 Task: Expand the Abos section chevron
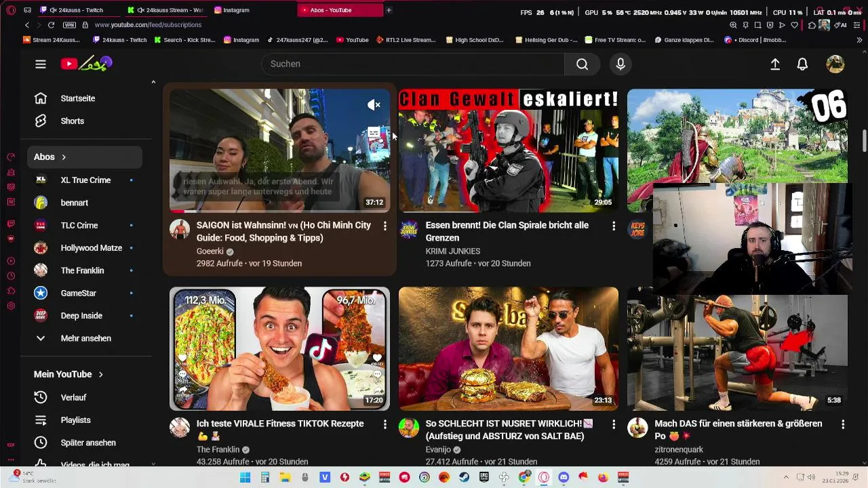click(x=64, y=157)
